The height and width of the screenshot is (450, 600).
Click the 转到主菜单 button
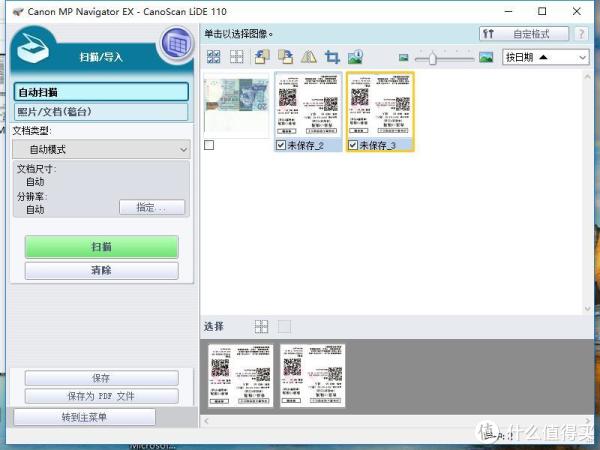[x=84, y=417]
